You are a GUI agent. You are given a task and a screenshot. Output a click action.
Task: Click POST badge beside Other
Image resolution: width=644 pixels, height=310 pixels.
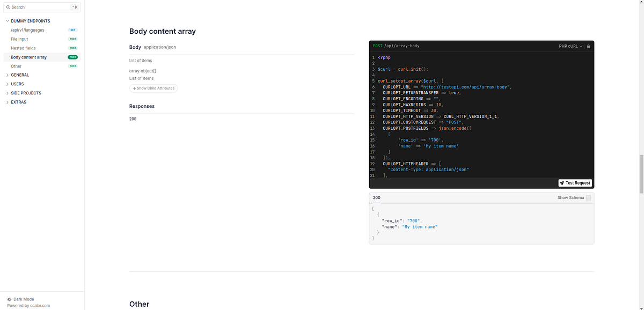point(72,66)
